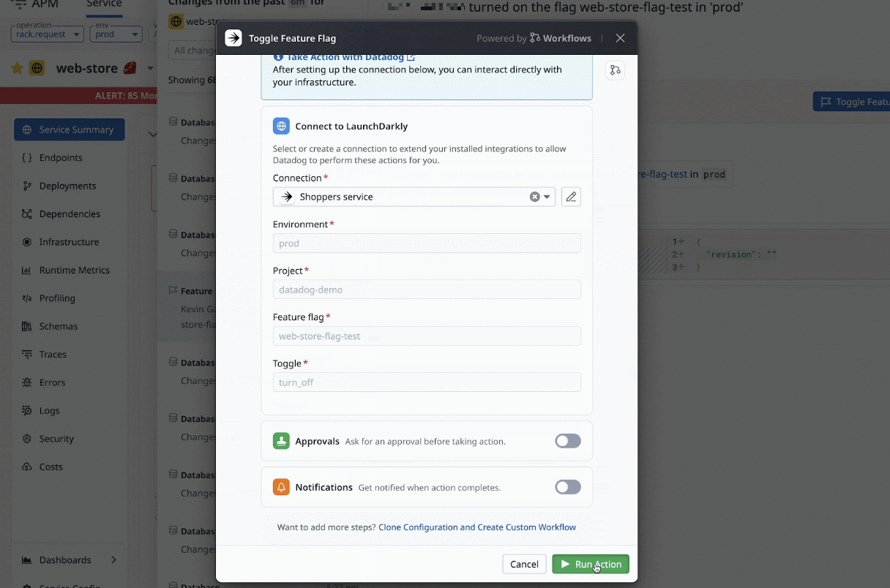This screenshot has width=890, height=588.
Task: Click the Workflows logo icon in header
Action: pyautogui.click(x=535, y=38)
